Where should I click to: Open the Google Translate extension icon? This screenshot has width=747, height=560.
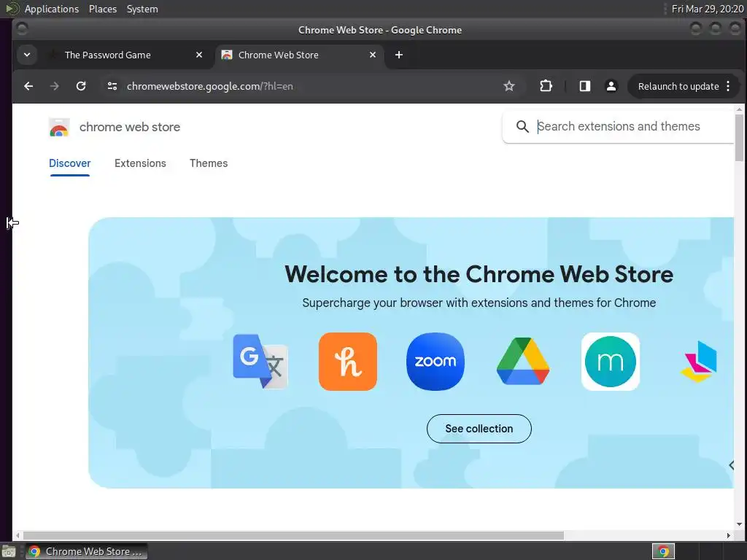click(x=260, y=362)
